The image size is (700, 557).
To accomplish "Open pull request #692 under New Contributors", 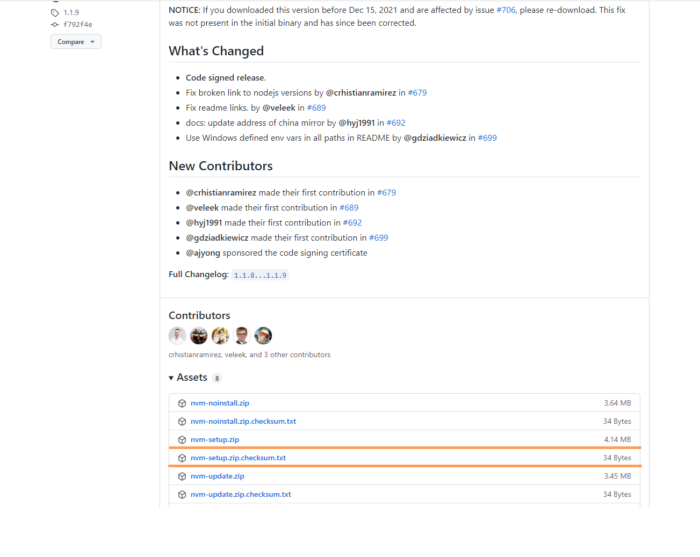I will coord(352,223).
